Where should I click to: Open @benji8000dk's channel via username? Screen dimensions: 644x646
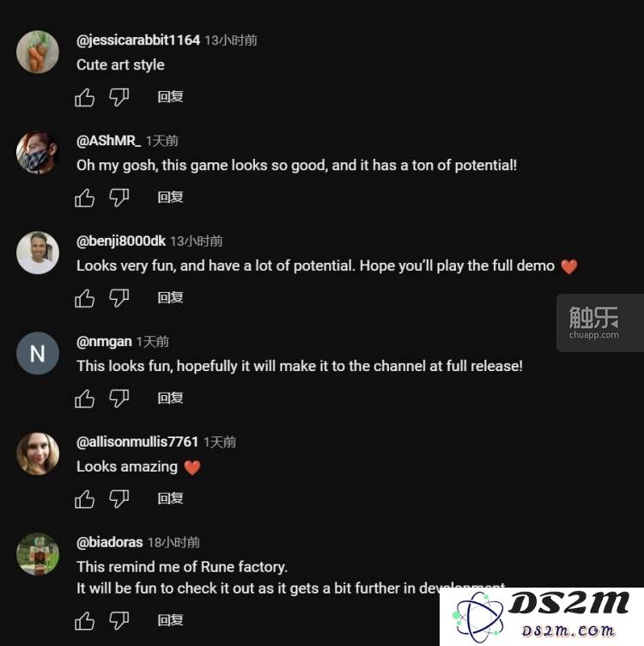121,241
